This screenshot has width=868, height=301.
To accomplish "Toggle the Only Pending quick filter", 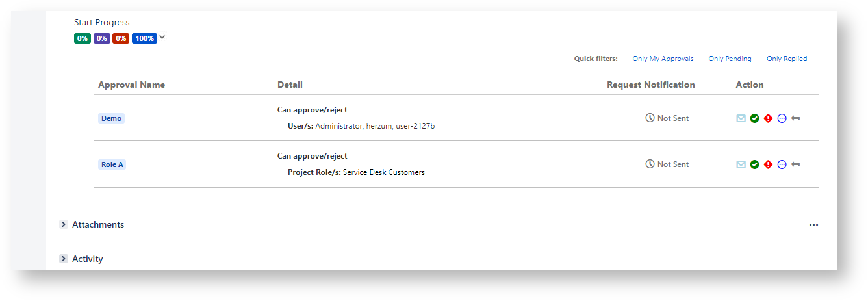I will (730, 59).
